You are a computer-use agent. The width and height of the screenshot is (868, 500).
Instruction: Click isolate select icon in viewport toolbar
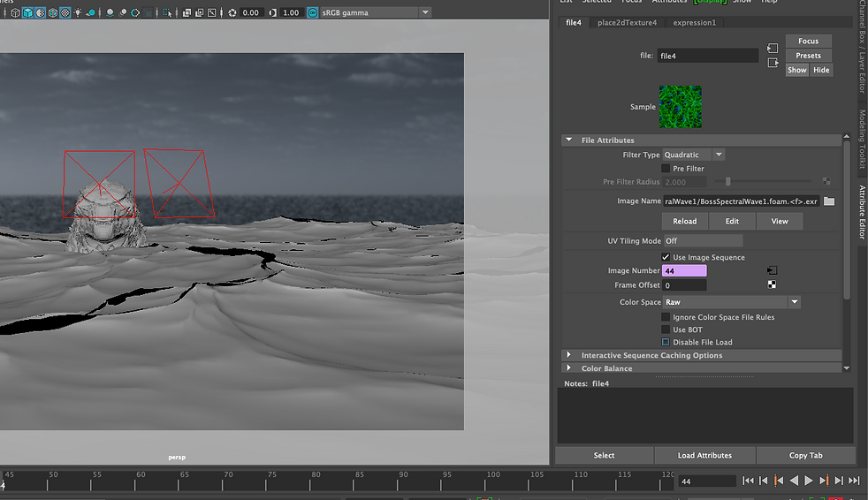[167, 12]
